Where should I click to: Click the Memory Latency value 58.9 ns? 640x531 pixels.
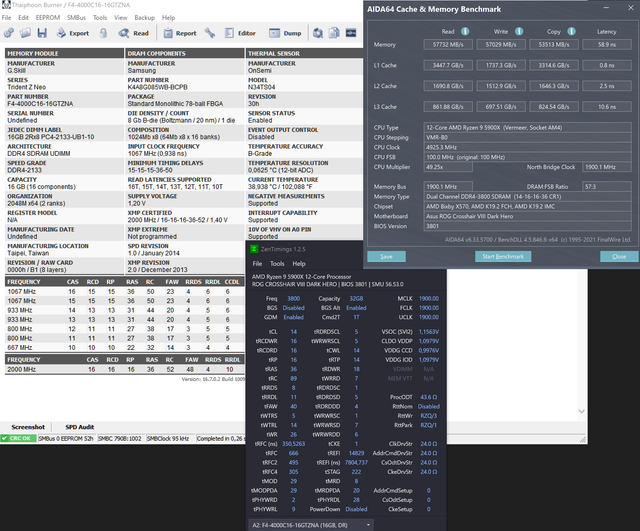[x=607, y=44]
